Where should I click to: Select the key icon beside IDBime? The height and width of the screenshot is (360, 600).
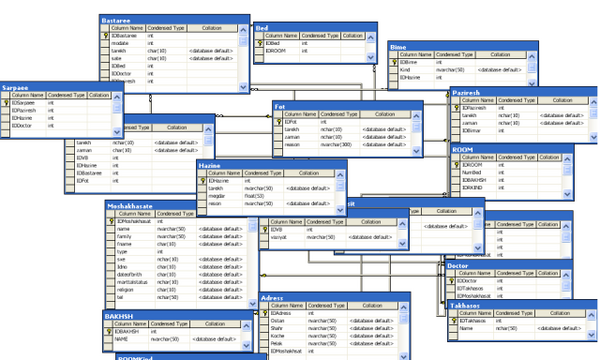coord(394,62)
